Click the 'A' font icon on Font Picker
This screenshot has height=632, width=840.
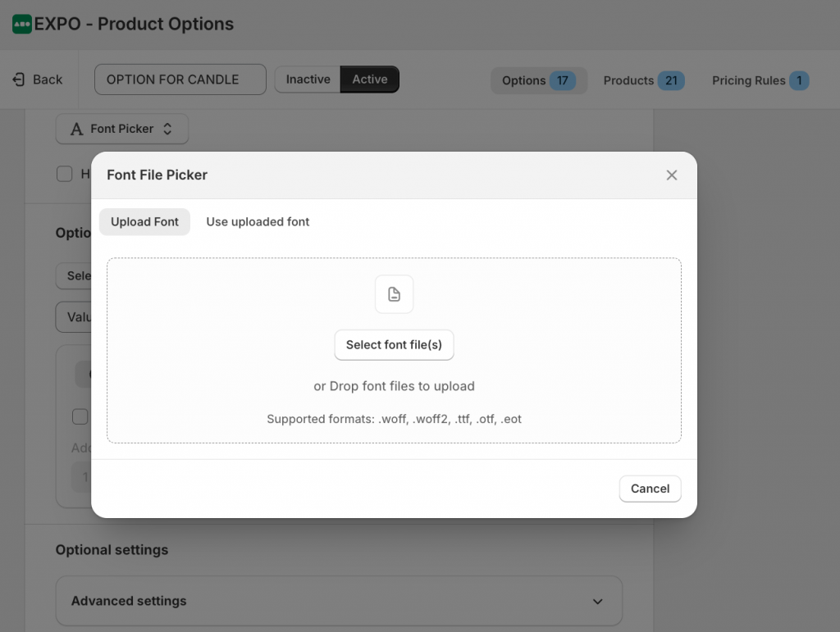coord(75,129)
